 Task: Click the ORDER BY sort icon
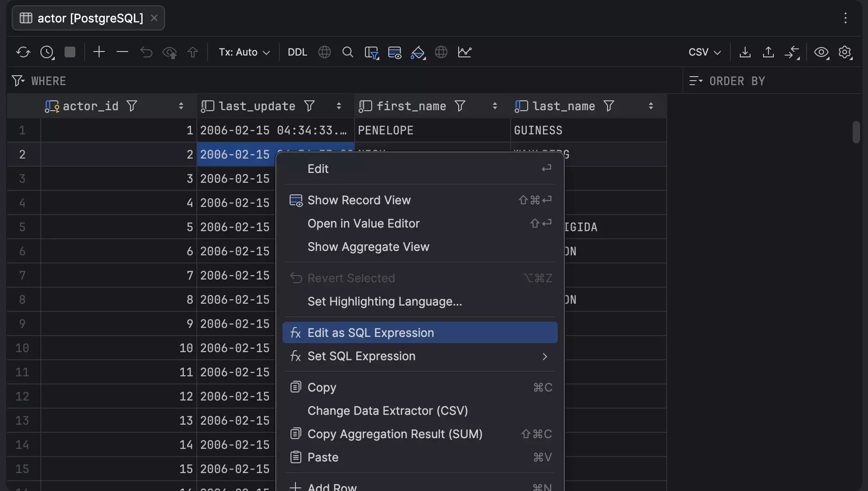point(696,81)
